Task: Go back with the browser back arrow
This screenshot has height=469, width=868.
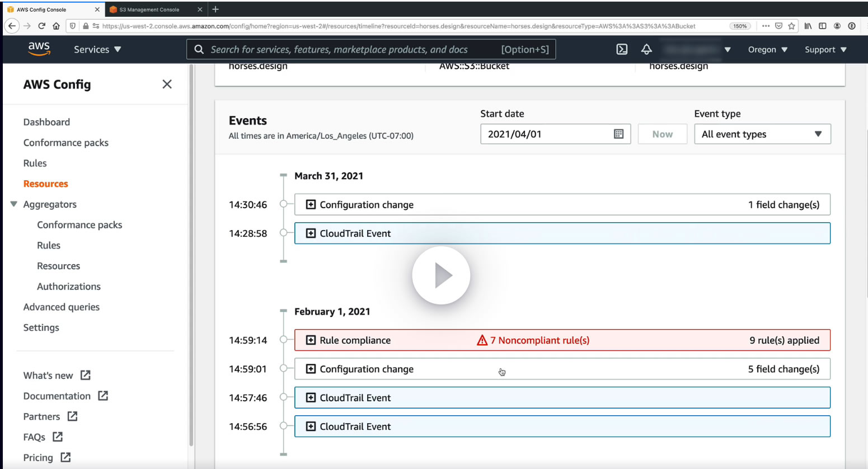Action: coord(12,26)
